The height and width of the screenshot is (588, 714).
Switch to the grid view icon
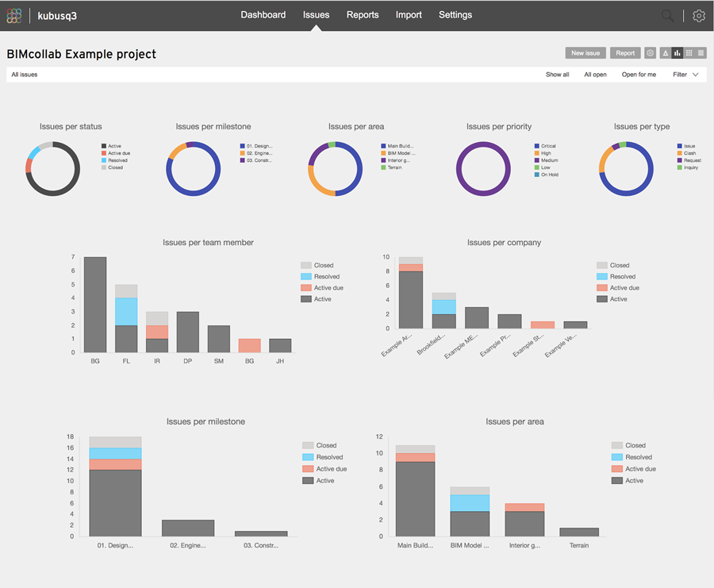click(x=689, y=52)
